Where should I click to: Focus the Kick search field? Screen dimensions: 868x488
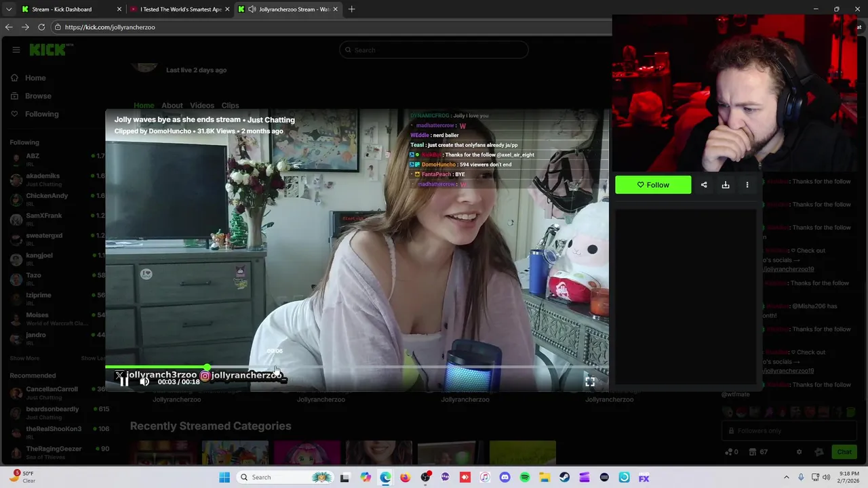coord(434,49)
